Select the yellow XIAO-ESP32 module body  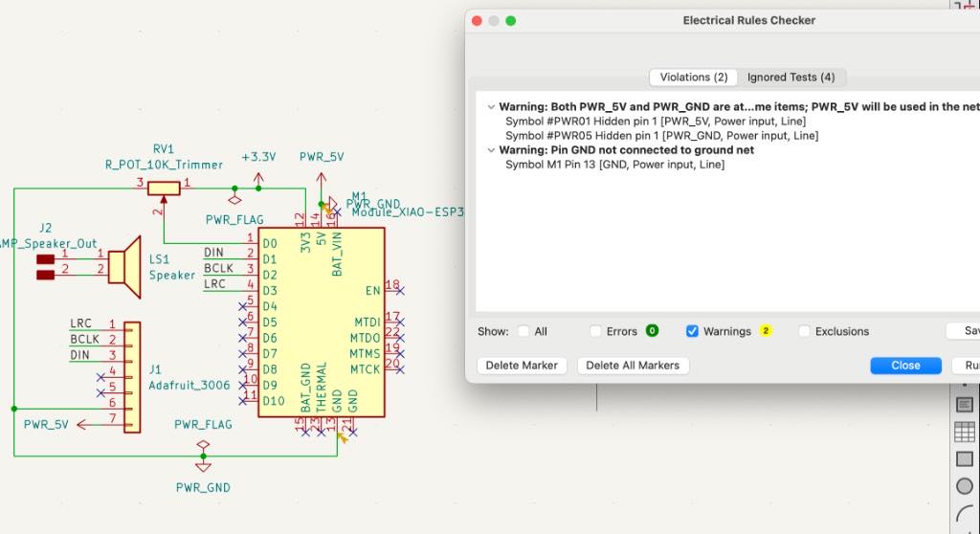(x=322, y=322)
